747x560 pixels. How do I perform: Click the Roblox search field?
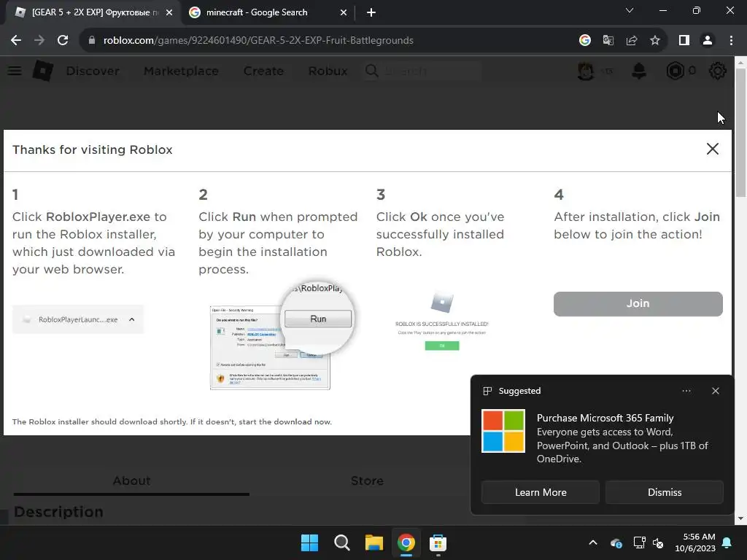click(x=422, y=71)
